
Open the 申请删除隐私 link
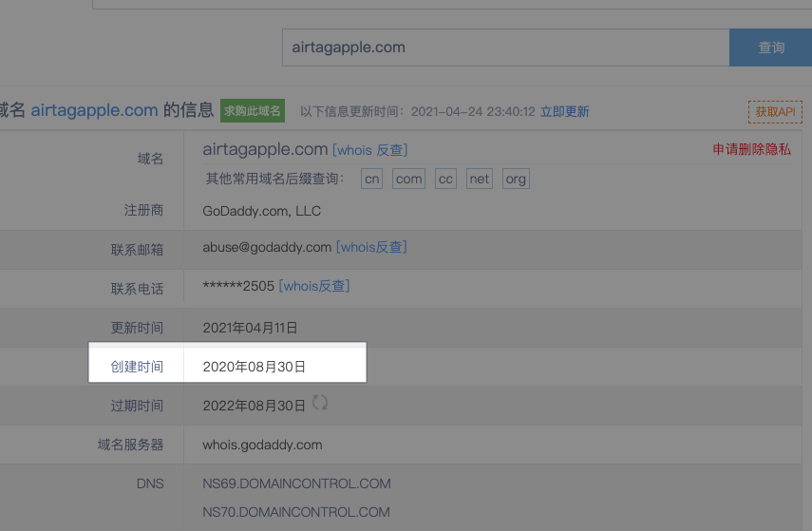point(751,149)
